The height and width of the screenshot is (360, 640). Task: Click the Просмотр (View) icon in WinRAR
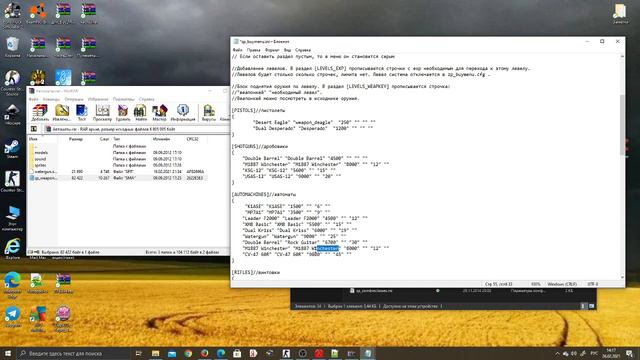point(102,113)
